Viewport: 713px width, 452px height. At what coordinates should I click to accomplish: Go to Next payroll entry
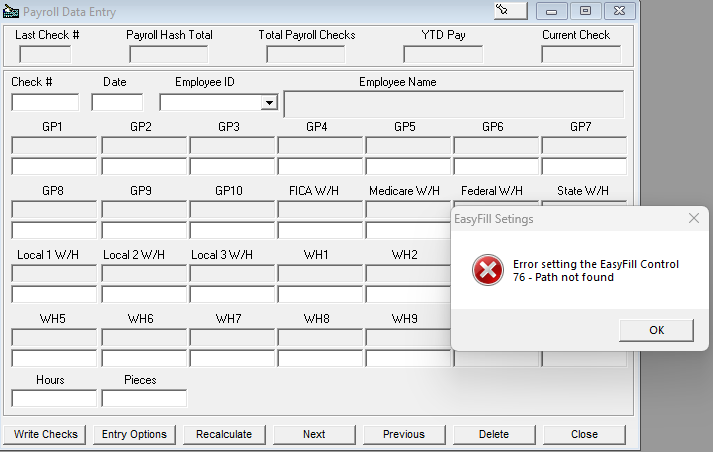tap(314, 434)
